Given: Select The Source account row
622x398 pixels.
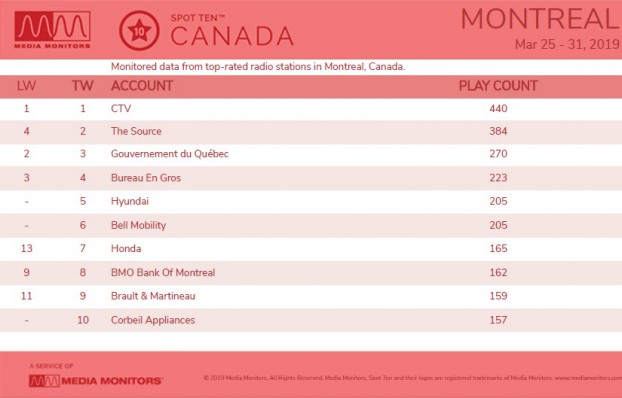Looking at the screenshot, I should click(x=311, y=132).
